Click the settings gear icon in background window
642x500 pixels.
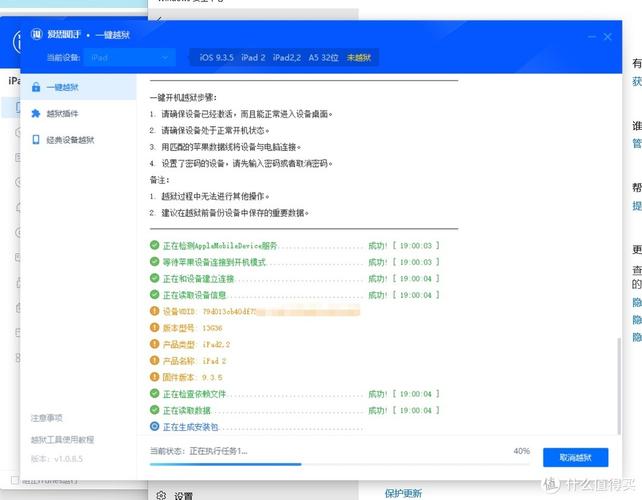point(161,495)
